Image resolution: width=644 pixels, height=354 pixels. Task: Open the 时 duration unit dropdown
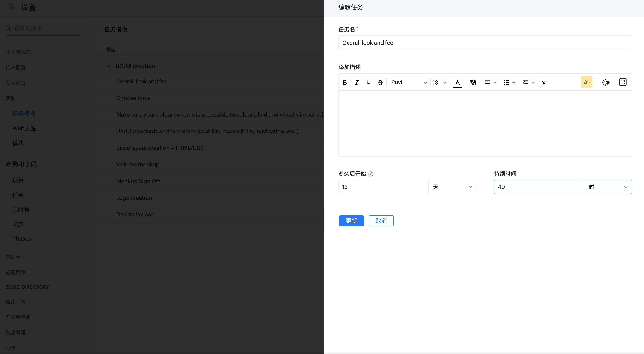coord(607,187)
